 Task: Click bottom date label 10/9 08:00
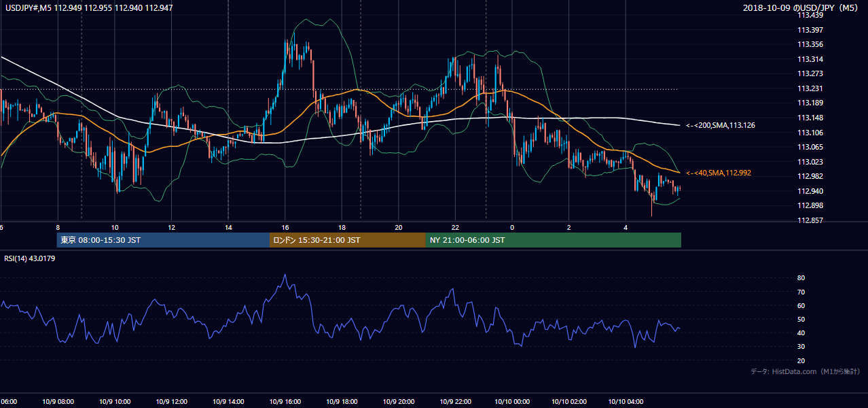58,401
